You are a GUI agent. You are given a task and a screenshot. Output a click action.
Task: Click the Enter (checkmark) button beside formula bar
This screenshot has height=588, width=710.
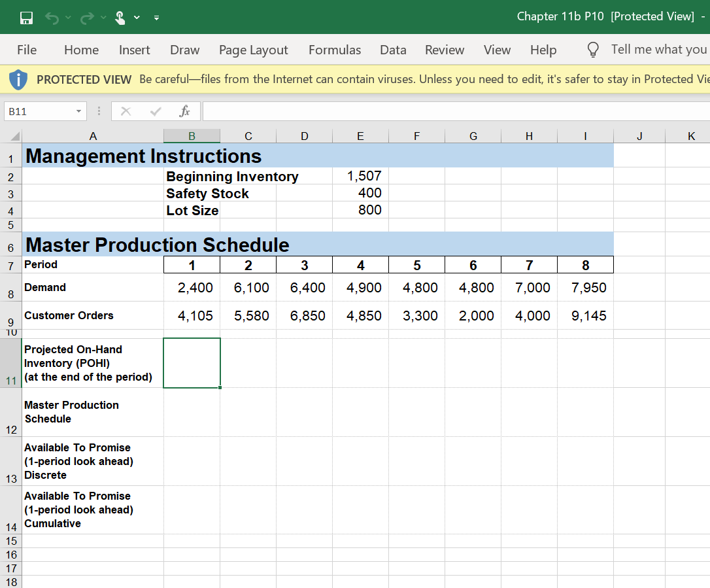[155, 111]
